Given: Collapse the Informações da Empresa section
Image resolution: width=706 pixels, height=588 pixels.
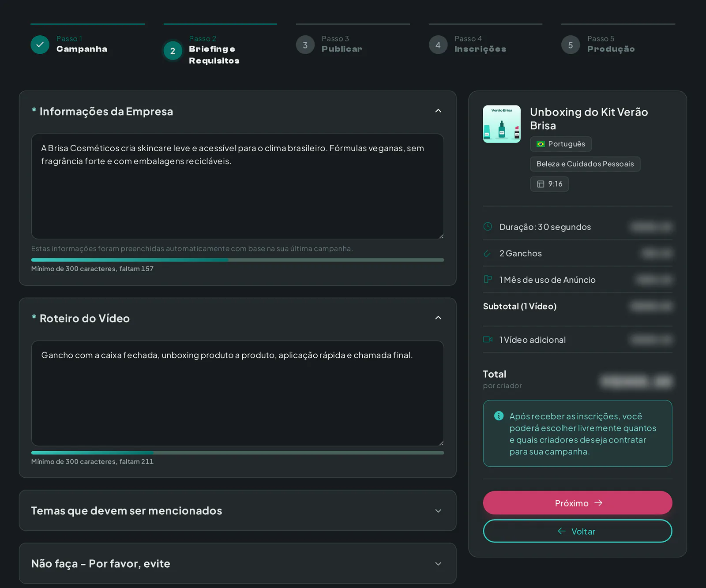Looking at the screenshot, I should point(438,111).
